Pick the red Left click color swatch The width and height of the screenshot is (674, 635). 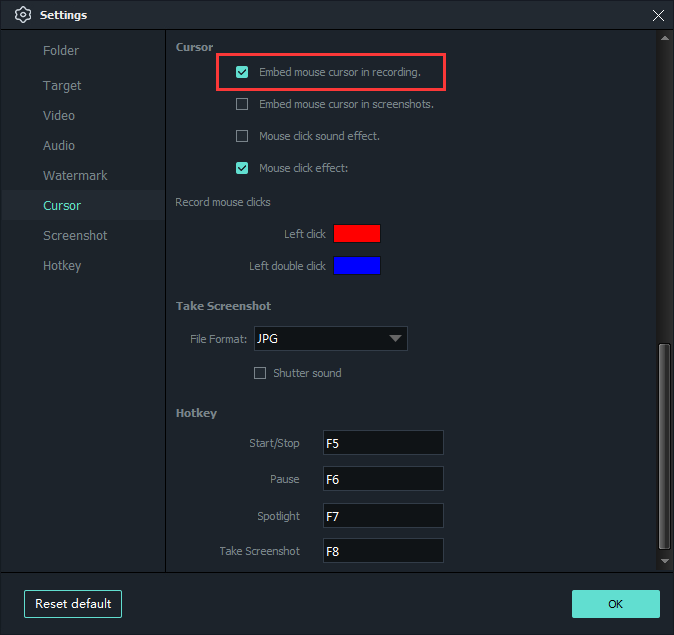point(357,234)
